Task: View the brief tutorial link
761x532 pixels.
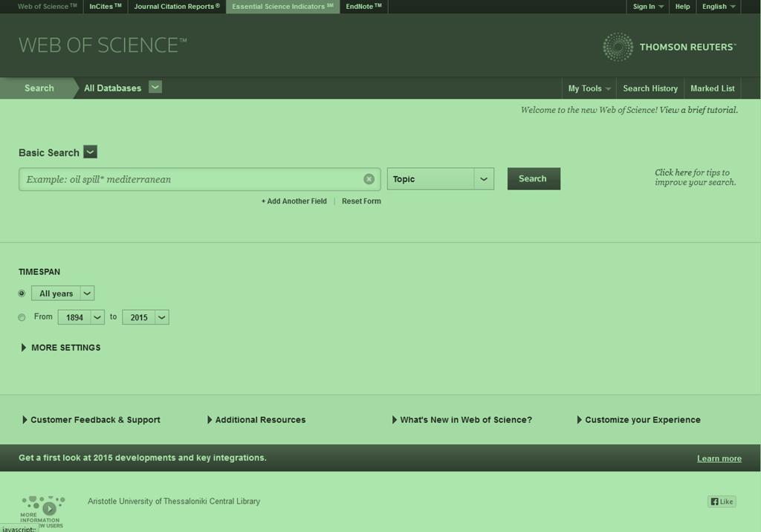Action: (699, 110)
